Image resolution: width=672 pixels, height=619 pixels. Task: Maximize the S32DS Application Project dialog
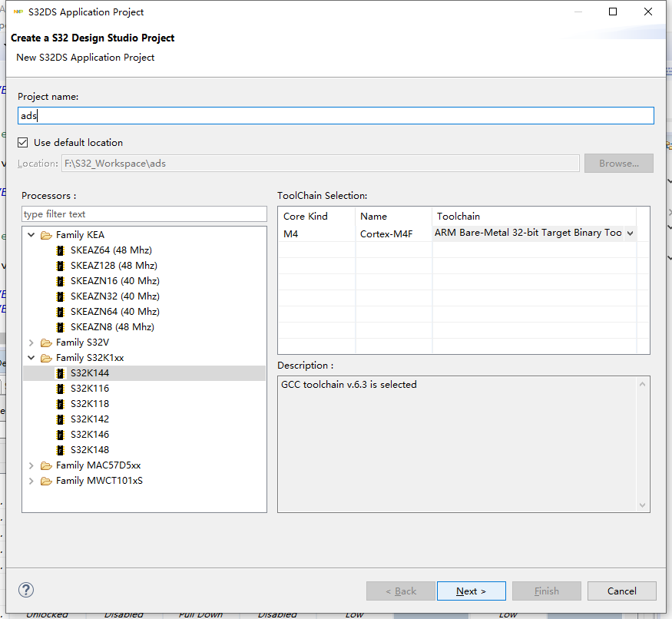point(613,12)
